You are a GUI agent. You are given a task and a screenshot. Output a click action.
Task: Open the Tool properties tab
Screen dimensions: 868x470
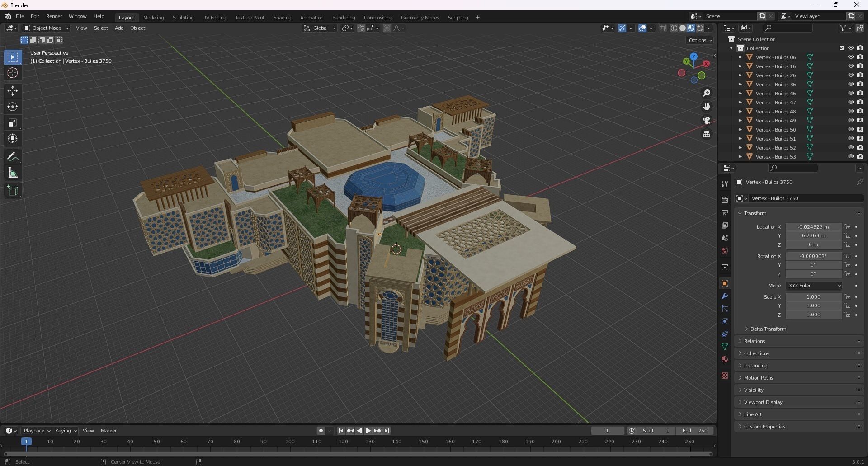click(725, 184)
